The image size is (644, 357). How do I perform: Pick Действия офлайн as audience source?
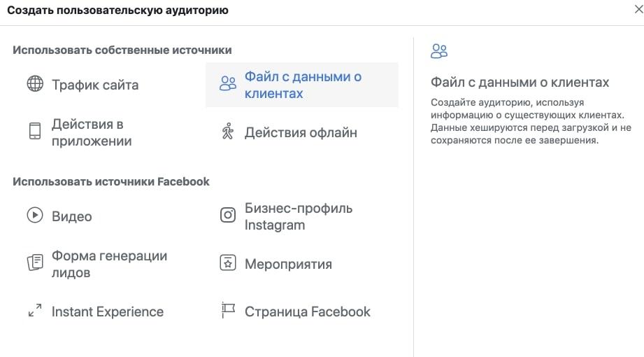[301, 132]
